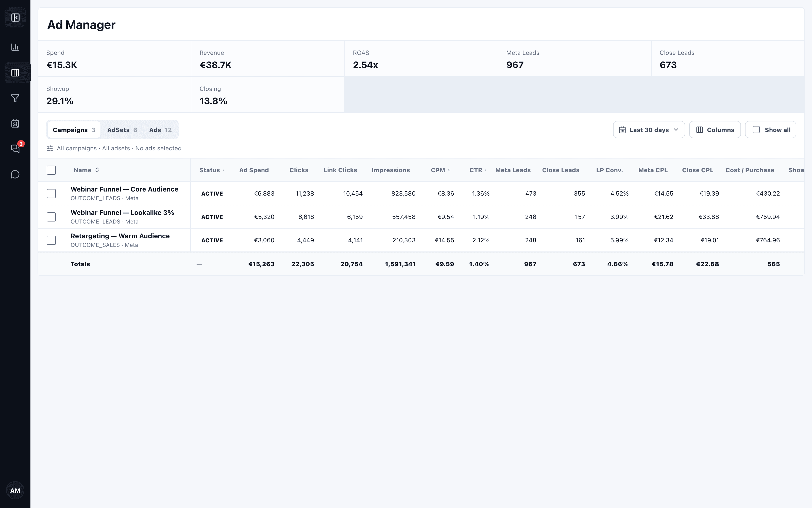The width and height of the screenshot is (812, 508).
Task: Click the Showup 29.1% summary card
Action: point(114,94)
